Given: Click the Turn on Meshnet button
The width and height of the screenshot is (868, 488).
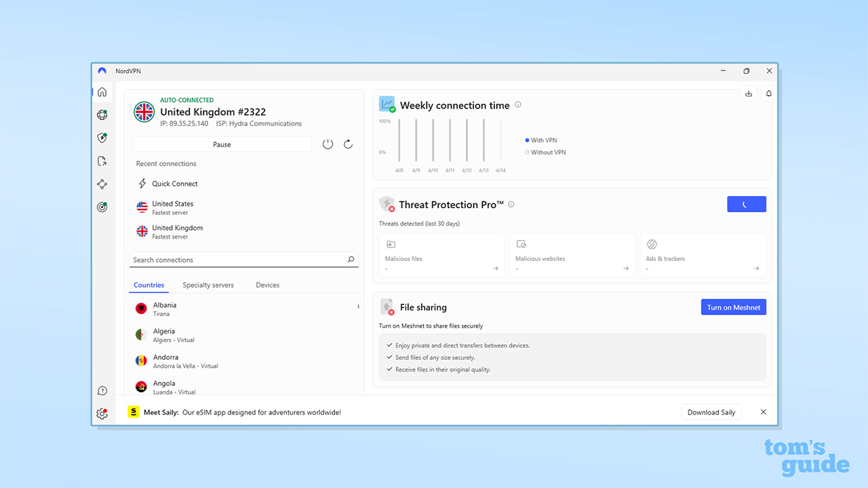Looking at the screenshot, I should [734, 308].
